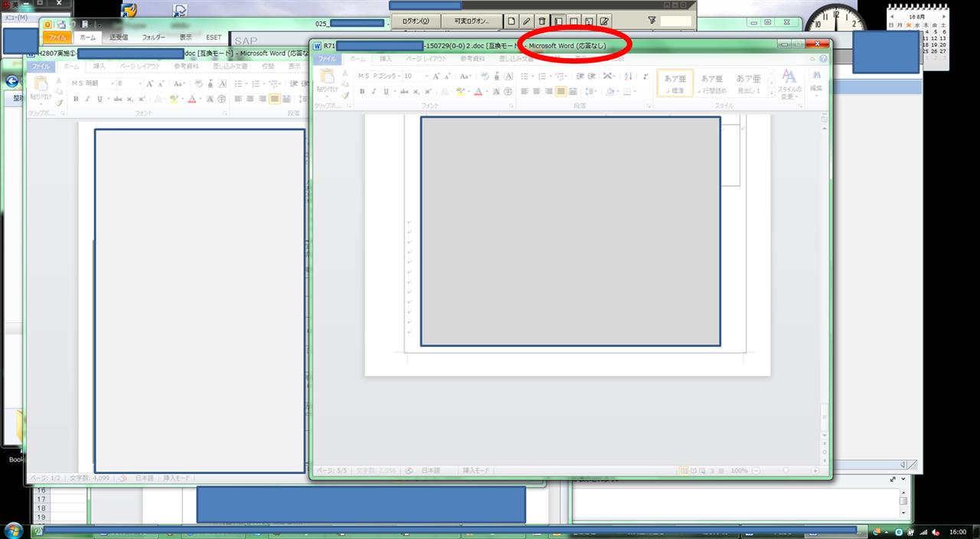Align text left in front Word window
Image resolution: width=980 pixels, height=539 pixels.
pos(525,91)
